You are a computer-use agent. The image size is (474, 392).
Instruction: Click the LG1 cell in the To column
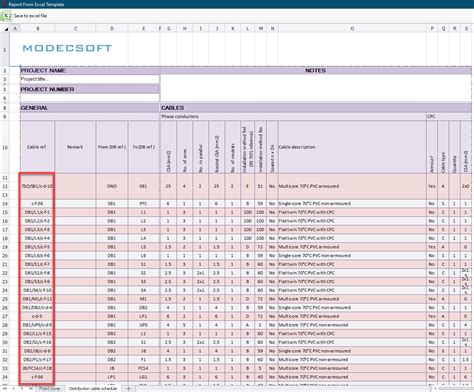[x=144, y=377]
